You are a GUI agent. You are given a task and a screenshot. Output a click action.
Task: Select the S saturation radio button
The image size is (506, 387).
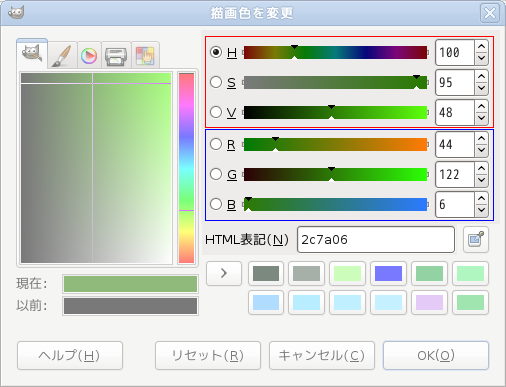(x=216, y=82)
